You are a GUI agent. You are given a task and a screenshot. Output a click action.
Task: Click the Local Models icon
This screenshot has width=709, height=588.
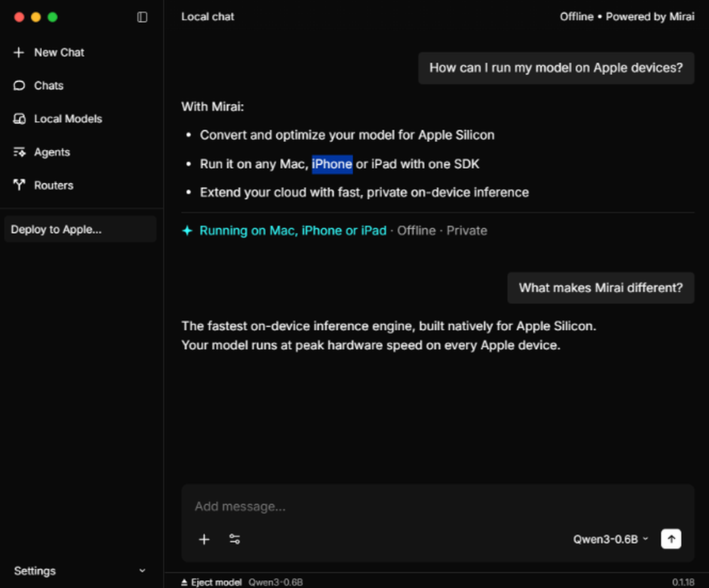[x=19, y=119]
